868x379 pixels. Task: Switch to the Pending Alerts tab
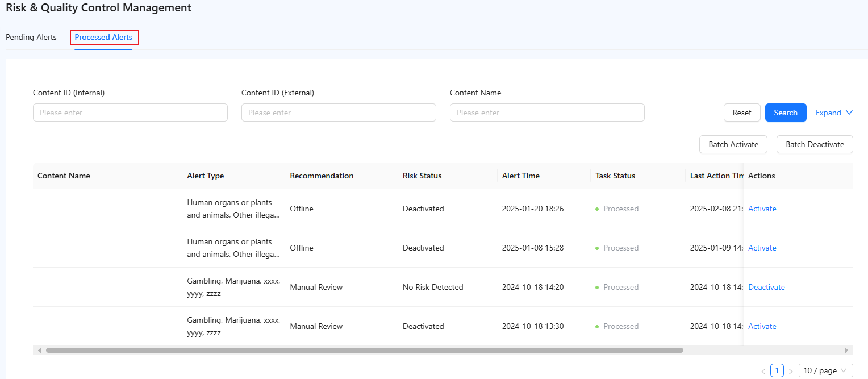(31, 38)
